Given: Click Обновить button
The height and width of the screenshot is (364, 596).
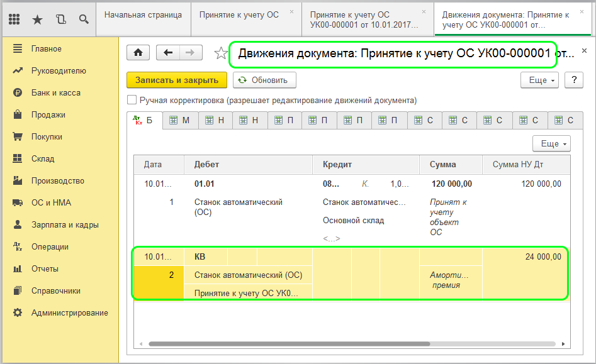Looking at the screenshot, I should point(264,80).
